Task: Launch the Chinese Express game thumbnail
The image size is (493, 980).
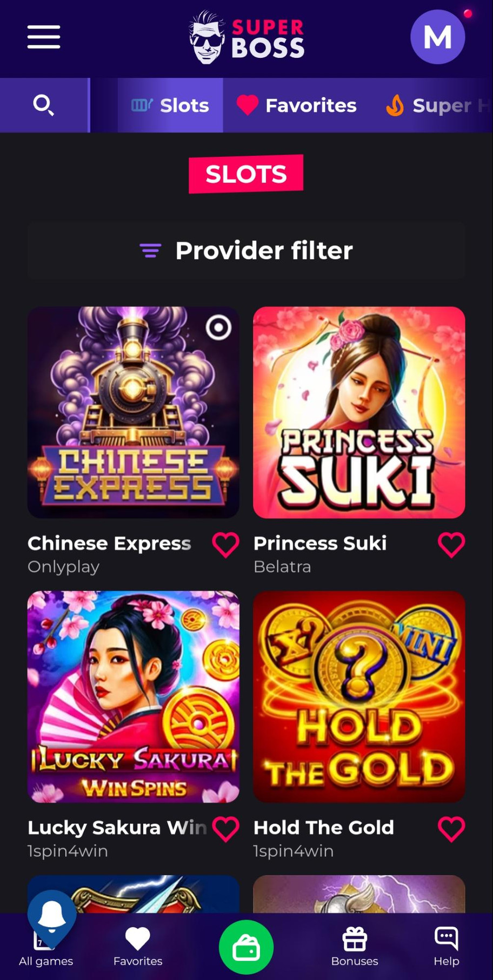Action: pos(134,413)
